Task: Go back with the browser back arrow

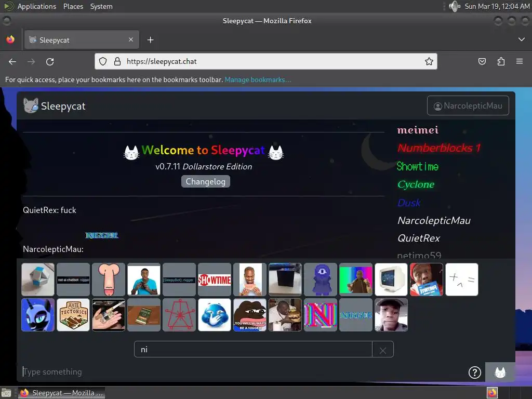Action: 12,61
